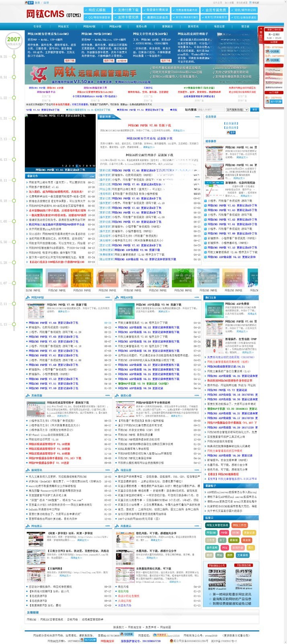Open the 【云南方言网】 site showcase thumbnail
Screen dimensions: 287x644
tap(36, 556)
